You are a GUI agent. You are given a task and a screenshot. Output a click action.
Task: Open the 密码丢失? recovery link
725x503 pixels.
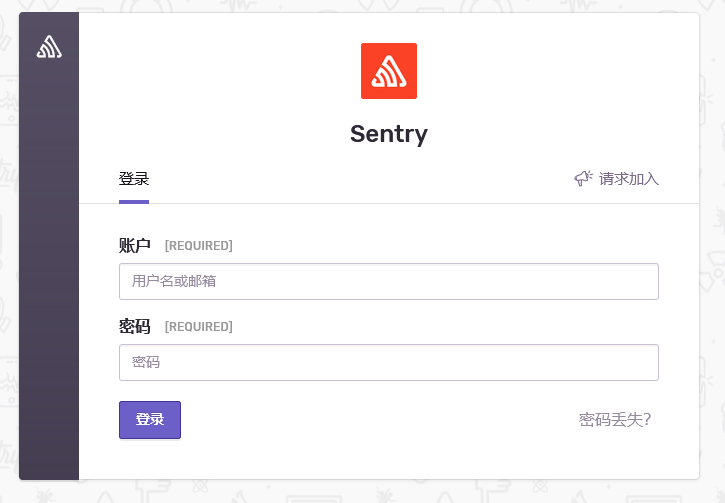point(615,420)
